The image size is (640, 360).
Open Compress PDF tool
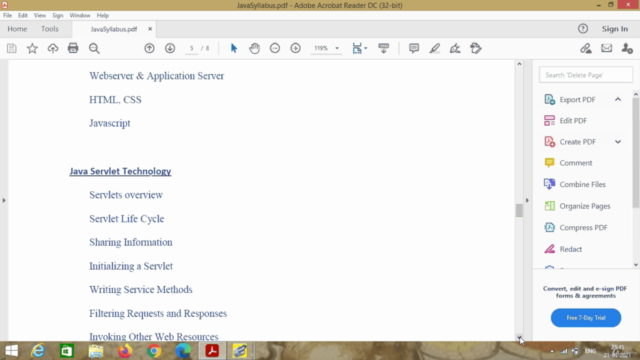point(583,228)
